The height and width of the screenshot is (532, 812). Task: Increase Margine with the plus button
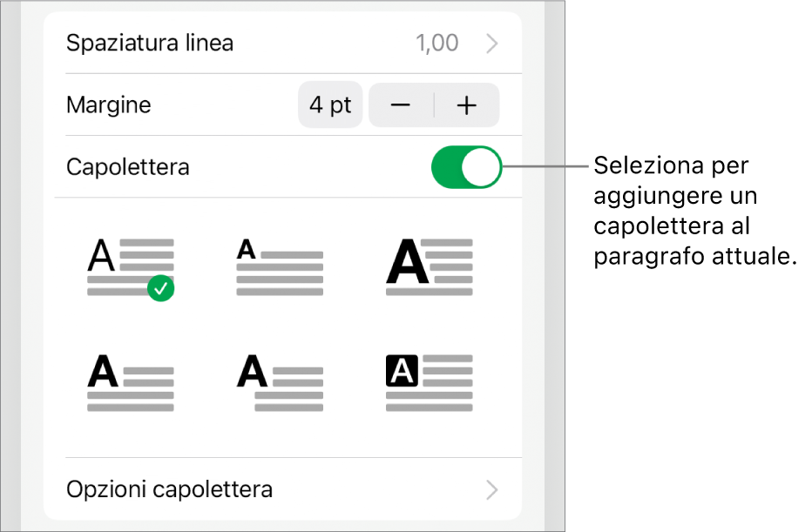467,105
